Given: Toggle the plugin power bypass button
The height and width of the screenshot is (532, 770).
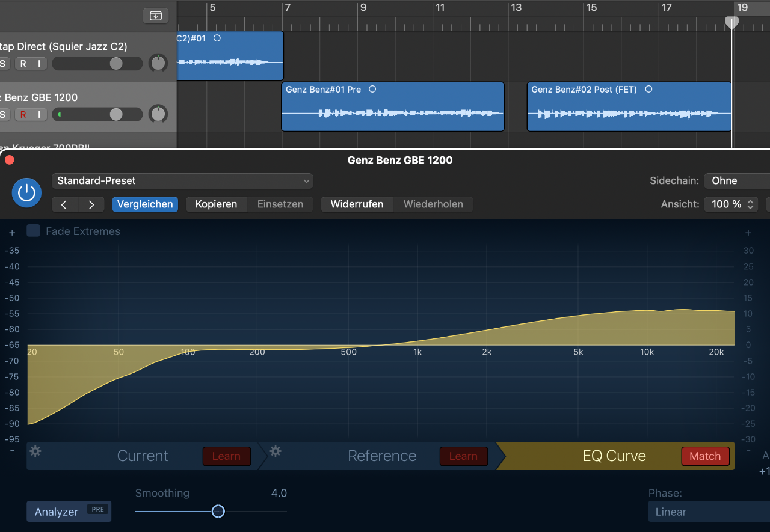Looking at the screenshot, I should tap(26, 192).
